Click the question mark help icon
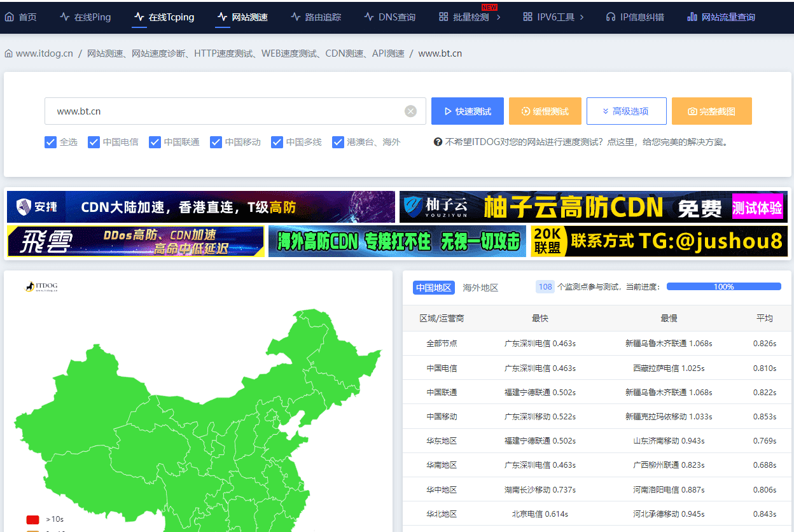The width and height of the screenshot is (794, 532). pyautogui.click(x=438, y=142)
